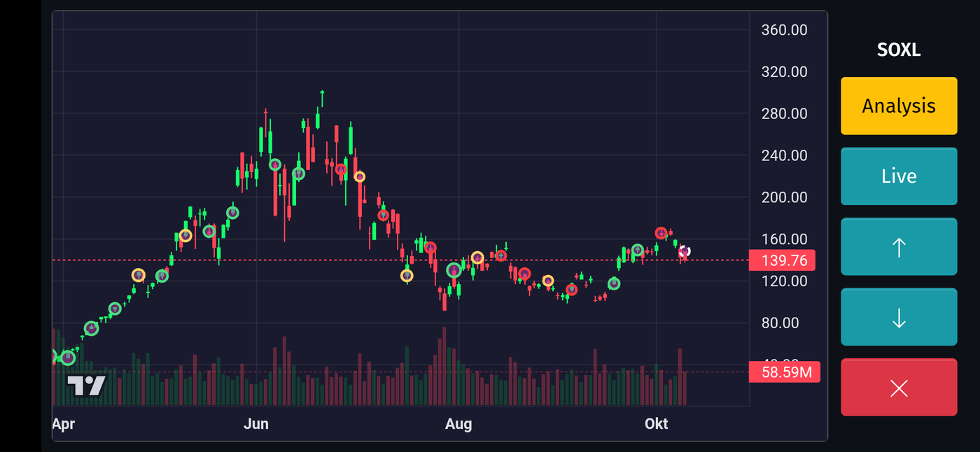Click the 200.00 price axis label

[x=785, y=198]
